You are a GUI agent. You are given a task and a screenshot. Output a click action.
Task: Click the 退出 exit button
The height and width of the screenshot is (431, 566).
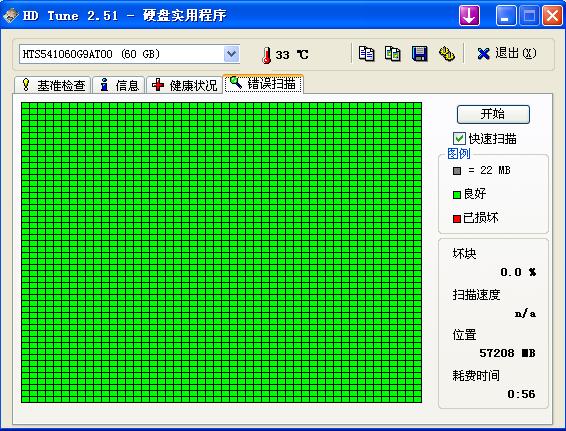506,54
